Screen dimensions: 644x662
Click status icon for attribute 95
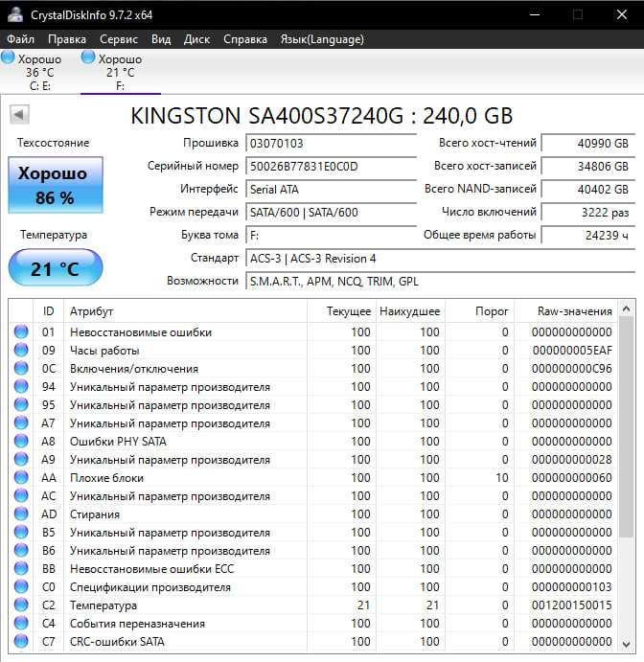[x=21, y=404]
